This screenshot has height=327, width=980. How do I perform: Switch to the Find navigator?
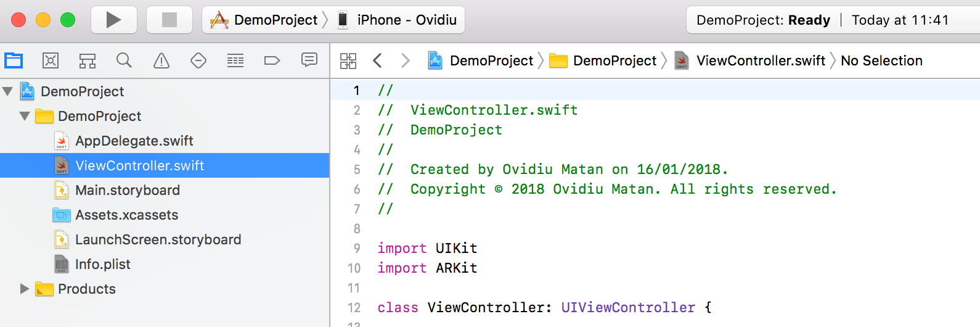click(125, 60)
